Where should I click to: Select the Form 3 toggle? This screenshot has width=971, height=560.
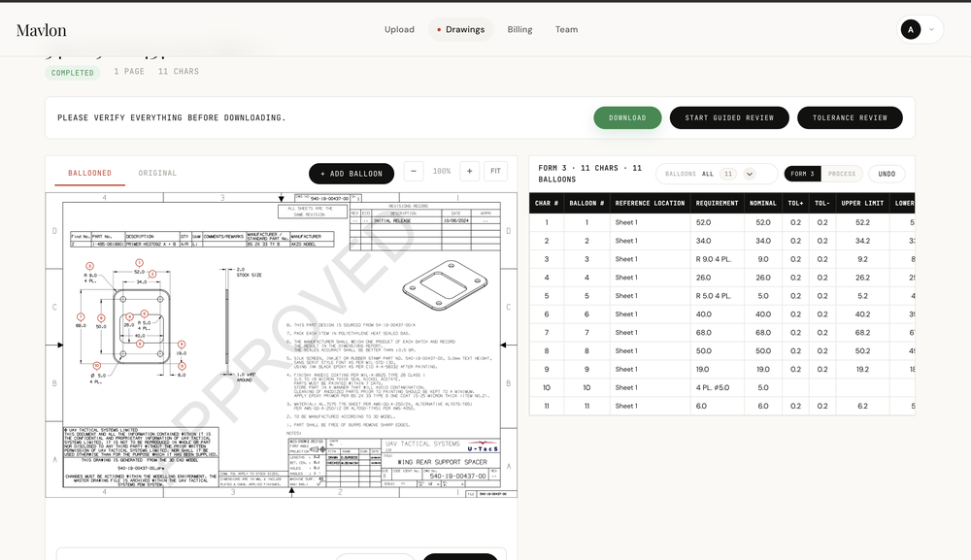pyautogui.click(x=803, y=174)
